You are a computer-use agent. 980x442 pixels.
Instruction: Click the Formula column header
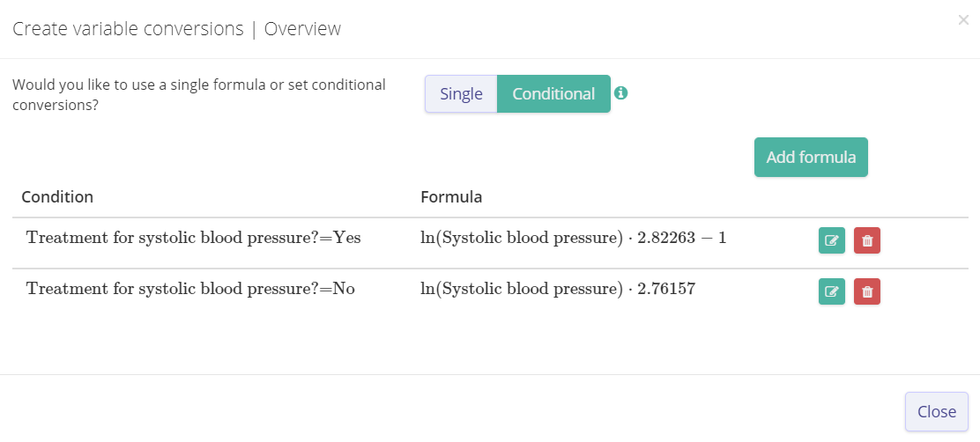[x=451, y=196]
